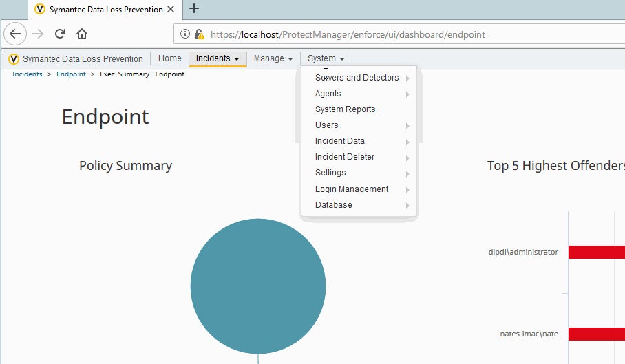Click the browser forward arrow button

pos(38,34)
